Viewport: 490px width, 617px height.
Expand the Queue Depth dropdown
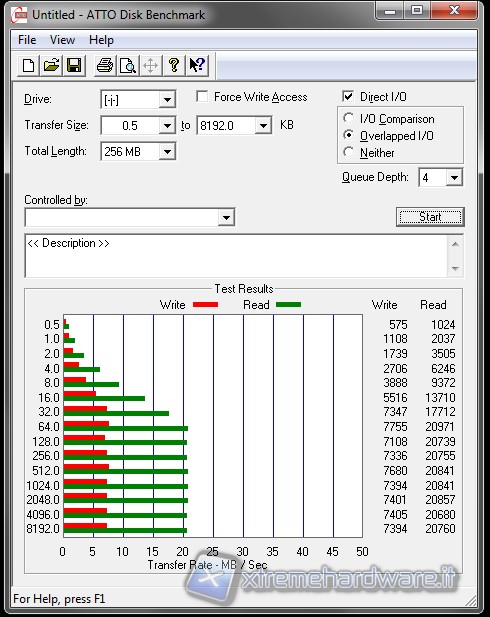pos(454,177)
